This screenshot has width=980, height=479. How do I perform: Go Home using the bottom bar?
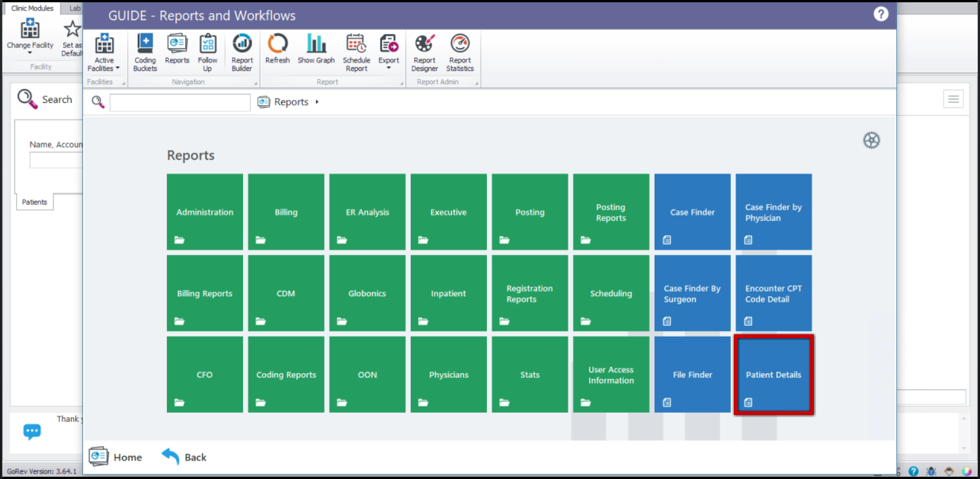coord(116,457)
